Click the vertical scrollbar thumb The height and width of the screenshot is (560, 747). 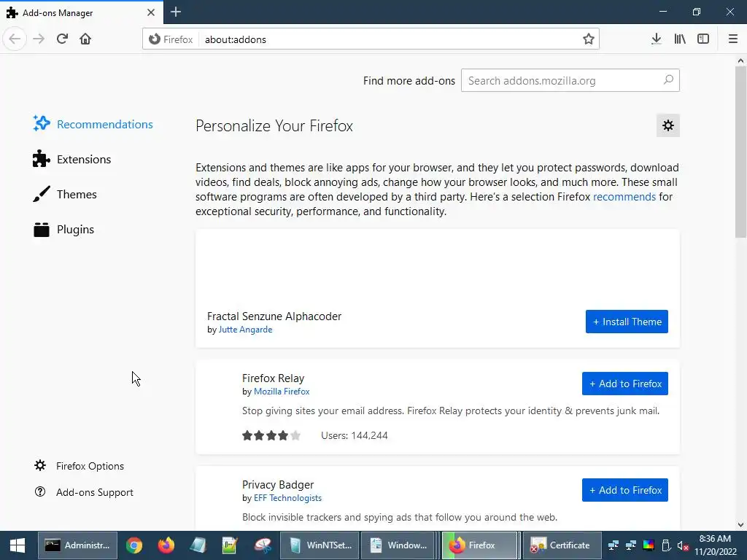coord(740,152)
